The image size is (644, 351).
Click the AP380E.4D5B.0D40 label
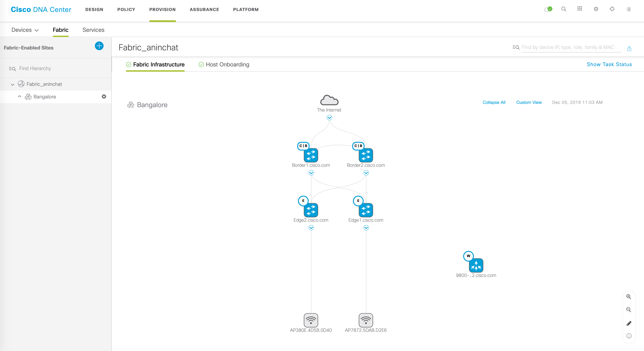[311, 330]
